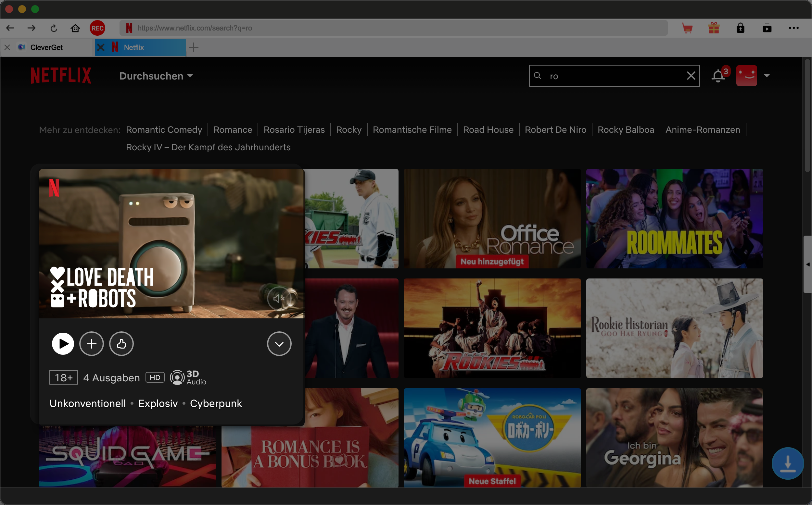Toggle mute on the preview video
The height and width of the screenshot is (505, 812).
tap(279, 298)
